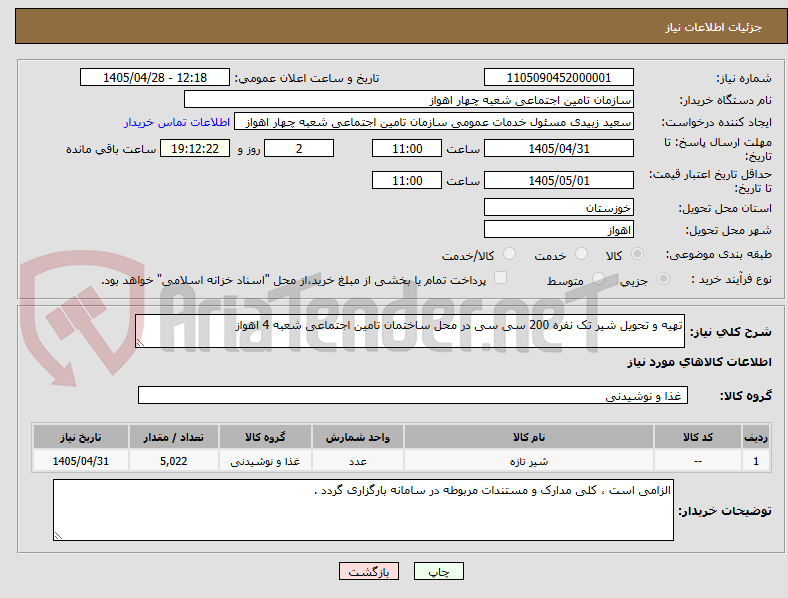This screenshot has width=788, height=598.
Task: Click the row number cell 1
Action: tap(756, 461)
